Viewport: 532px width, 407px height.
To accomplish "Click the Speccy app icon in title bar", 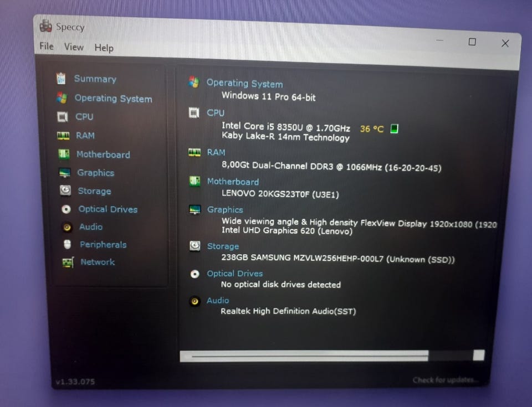I will click(x=45, y=25).
